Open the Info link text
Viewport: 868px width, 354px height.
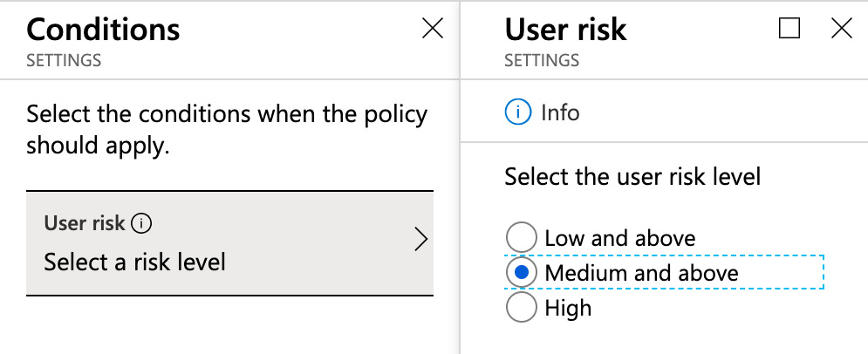click(560, 112)
